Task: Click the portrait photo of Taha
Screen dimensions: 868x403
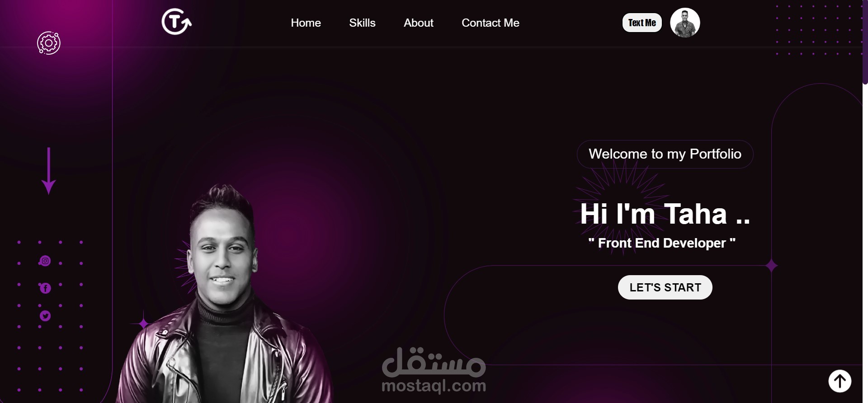Action: pyautogui.click(x=225, y=294)
